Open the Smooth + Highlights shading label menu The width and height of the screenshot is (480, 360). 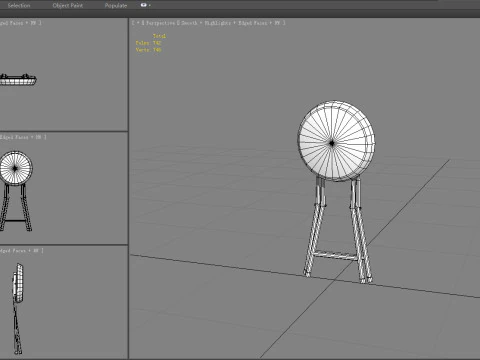coord(206,23)
